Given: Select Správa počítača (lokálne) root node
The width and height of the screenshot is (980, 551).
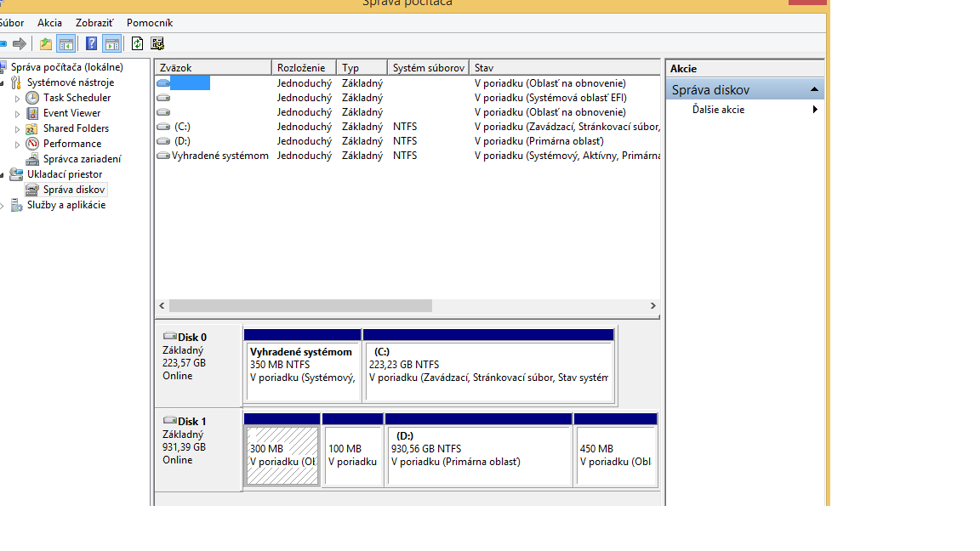Looking at the screenshot, I should tap(67, 67).
